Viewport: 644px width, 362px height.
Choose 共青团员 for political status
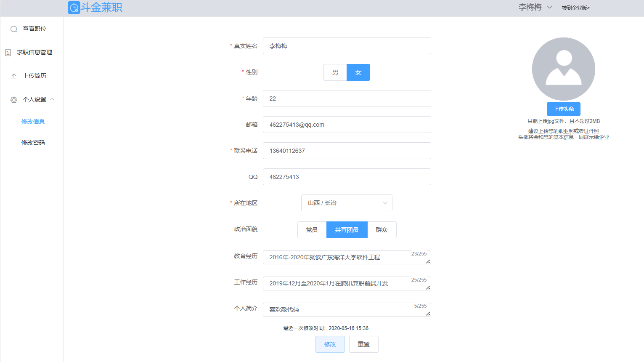tap(347, 230)
